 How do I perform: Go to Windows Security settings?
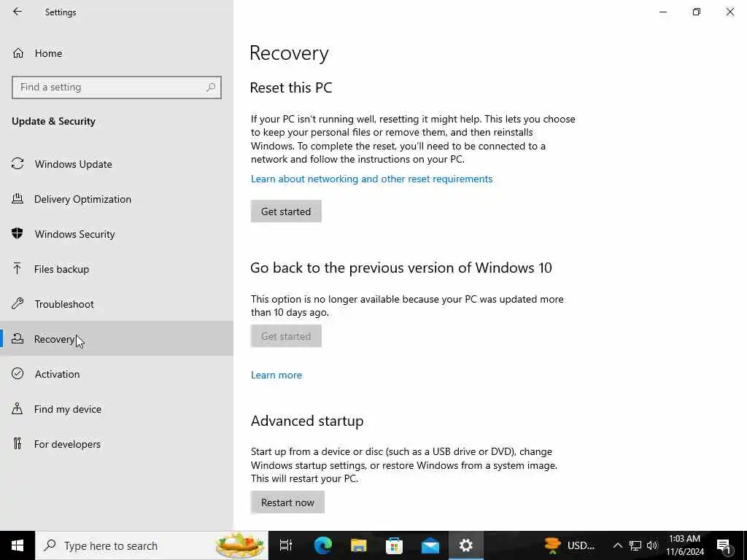pos(117,234)
